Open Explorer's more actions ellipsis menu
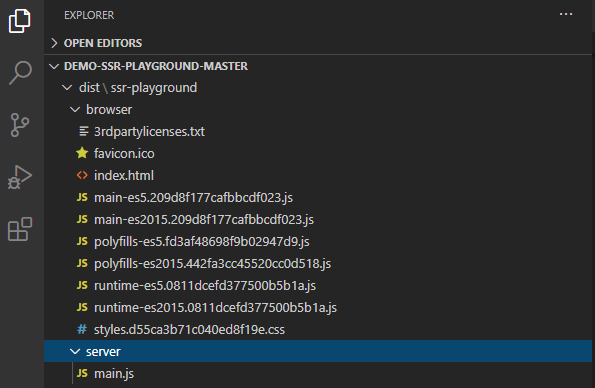 [x=566, y=14]
